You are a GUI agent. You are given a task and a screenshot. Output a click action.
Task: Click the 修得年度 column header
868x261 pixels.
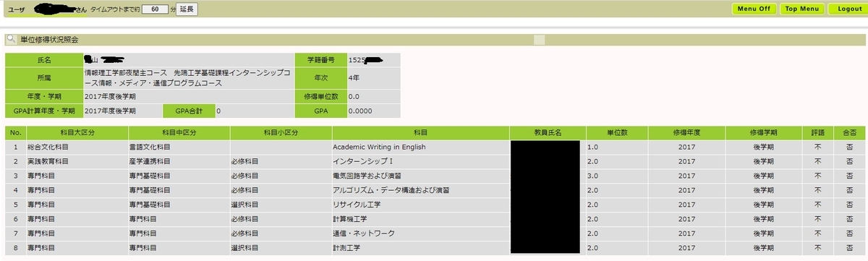point(687,133)
